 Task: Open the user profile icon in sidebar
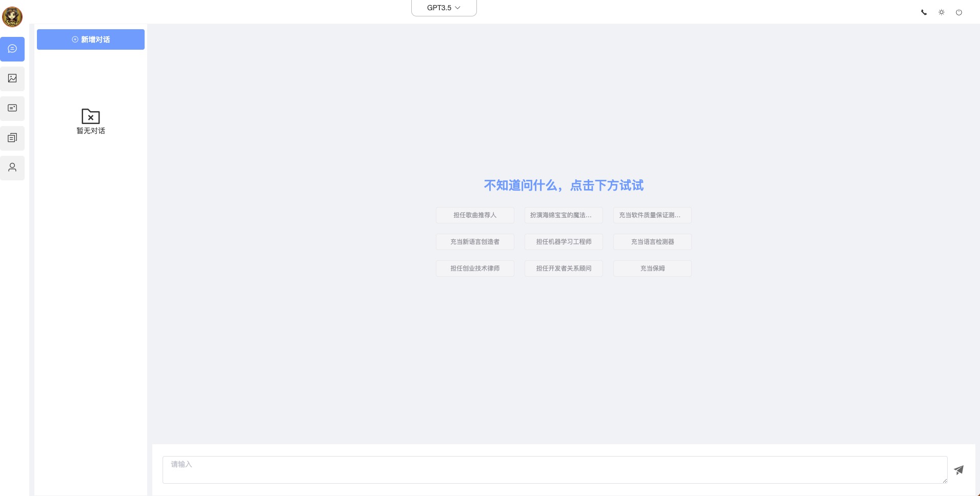tap(12, 168)
